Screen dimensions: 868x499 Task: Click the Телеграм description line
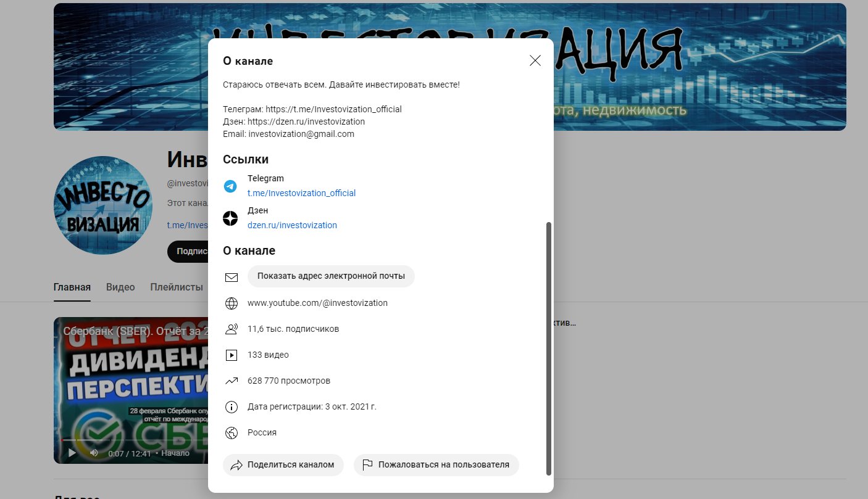(x=312, y=109)
